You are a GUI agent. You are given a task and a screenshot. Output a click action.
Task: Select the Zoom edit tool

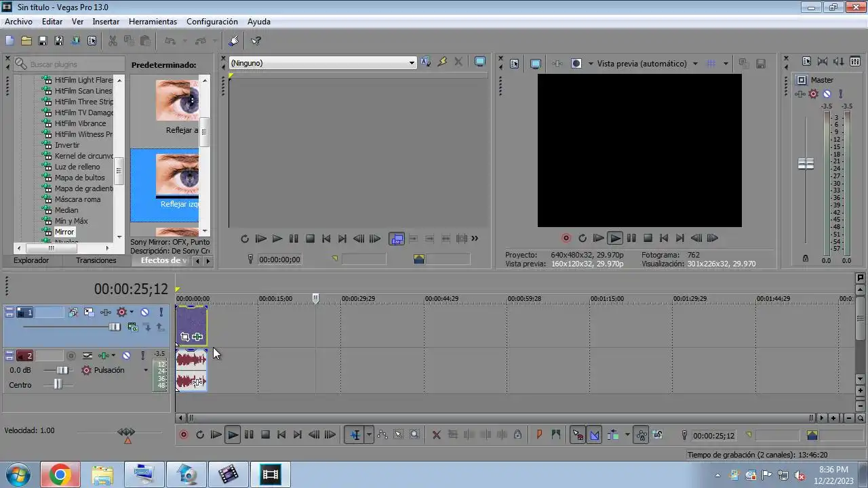pyautogui.click(x=415, y=435)
